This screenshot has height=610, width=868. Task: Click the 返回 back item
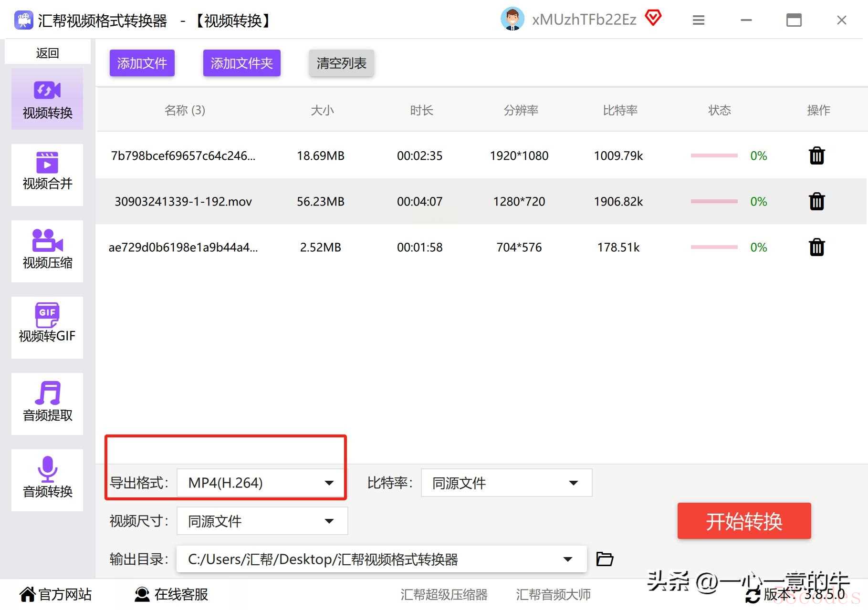tap(47, 52)
